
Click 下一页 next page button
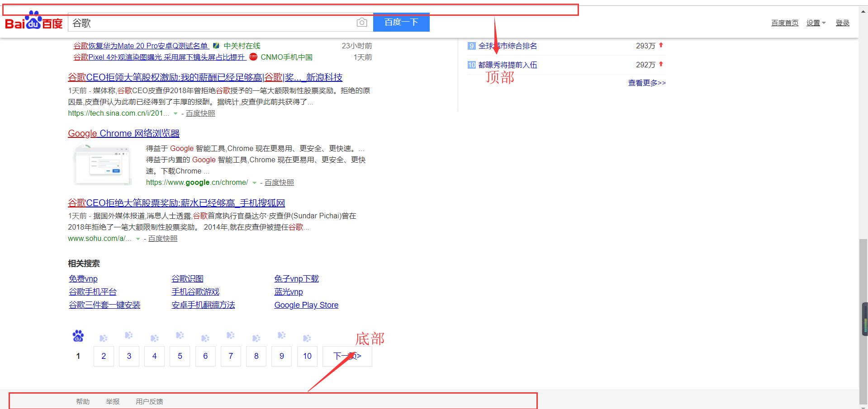(347, 356)
